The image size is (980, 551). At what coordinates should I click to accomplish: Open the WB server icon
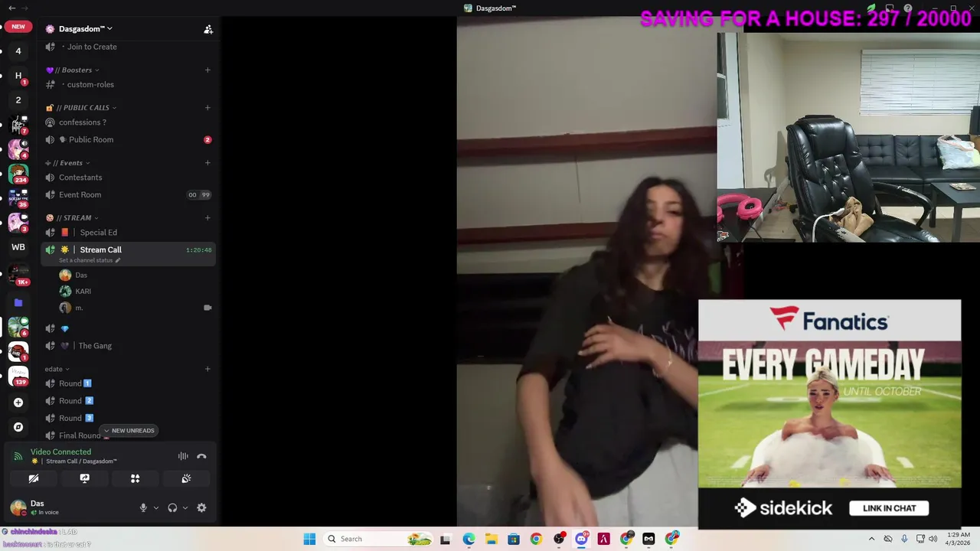(x=18, y=247)
